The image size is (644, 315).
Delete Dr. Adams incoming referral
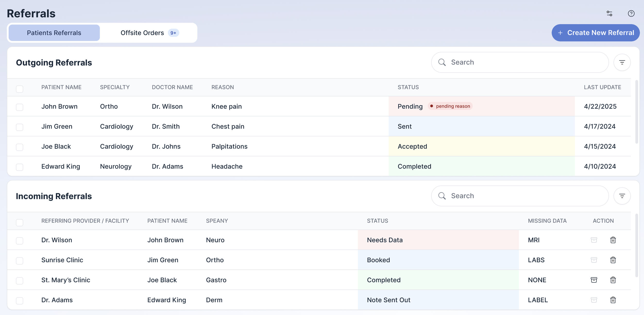pyautogui.click(x=613, y=300)
